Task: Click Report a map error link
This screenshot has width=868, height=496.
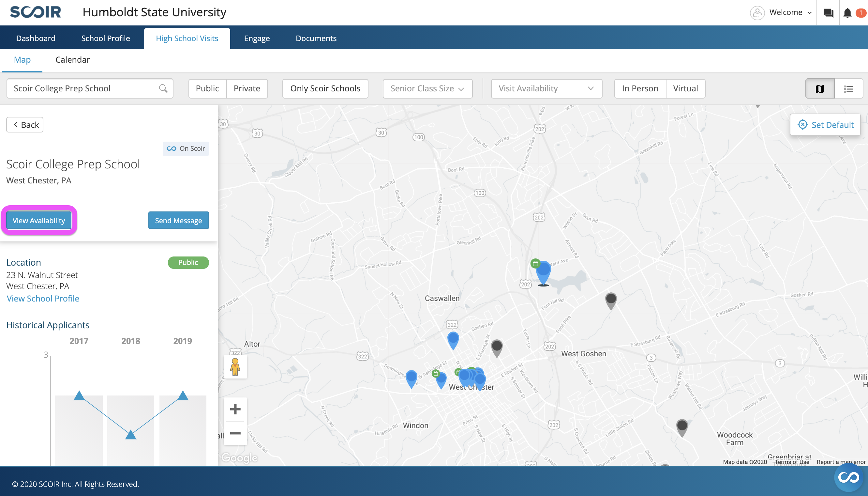Action: click(x=841, y=462)
